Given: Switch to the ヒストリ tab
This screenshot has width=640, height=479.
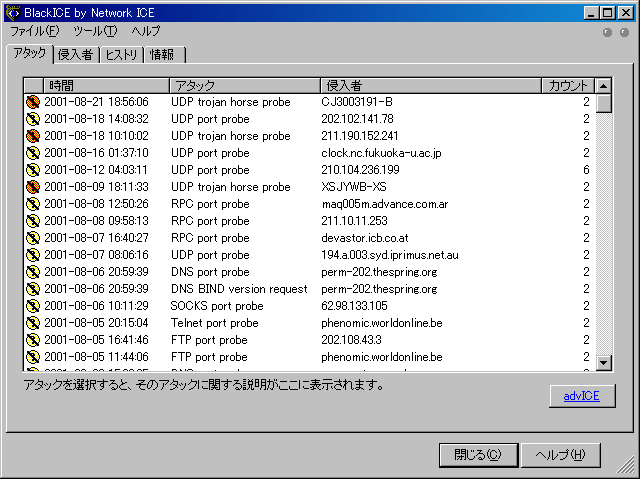Looking at the screenshot, I should [x=122, y=55].
